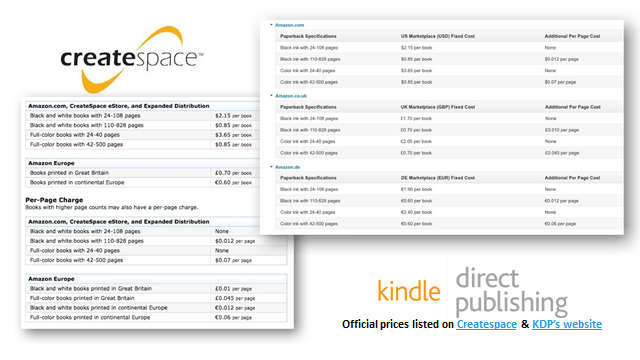The width and height of the screenshot is (640, 360).
Task: Open the Amazon.de marketplace link
Action: [x=287, y=167]
